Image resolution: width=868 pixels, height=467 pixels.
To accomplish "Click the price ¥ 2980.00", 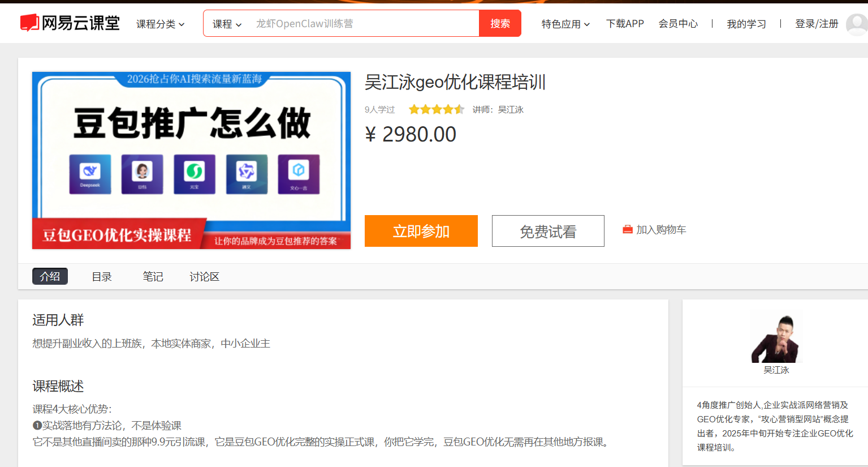I will point(411,135).
